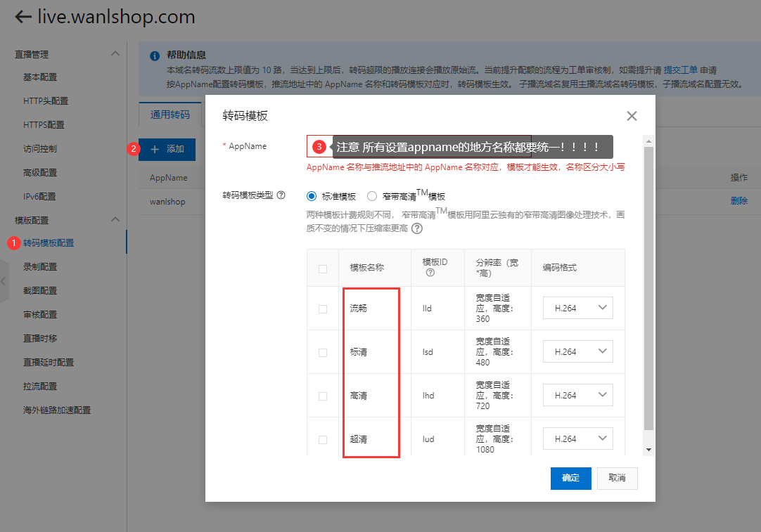
Task: Check the 高清 template row checkbox
Action: coord(323,396)
